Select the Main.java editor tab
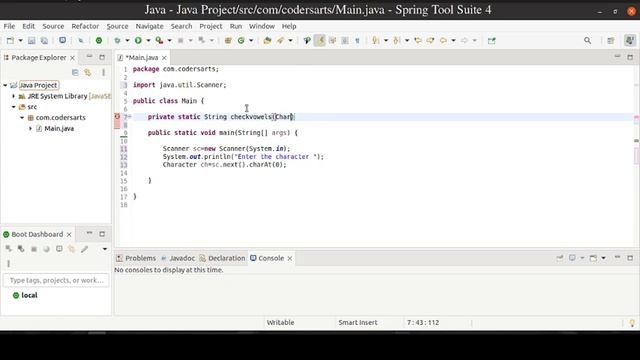Image resolution: width=640 pixels, height=360 pixels. (141, 58)
